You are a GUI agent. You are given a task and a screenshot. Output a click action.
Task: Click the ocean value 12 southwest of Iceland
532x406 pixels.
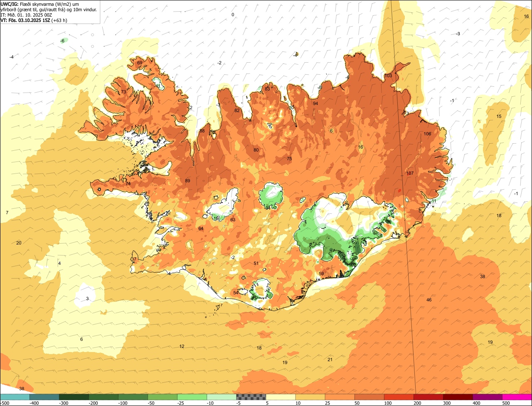coord(182,346)
